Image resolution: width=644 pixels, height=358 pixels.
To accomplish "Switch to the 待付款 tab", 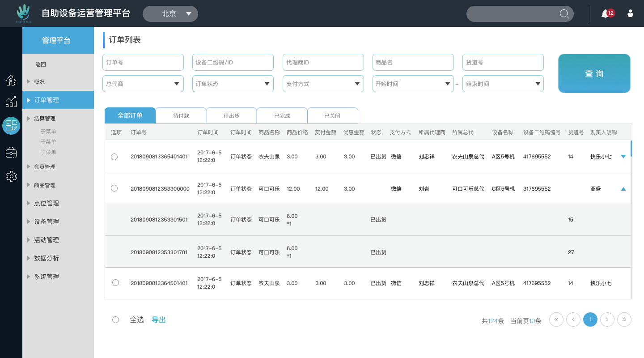I will point(181,115).
